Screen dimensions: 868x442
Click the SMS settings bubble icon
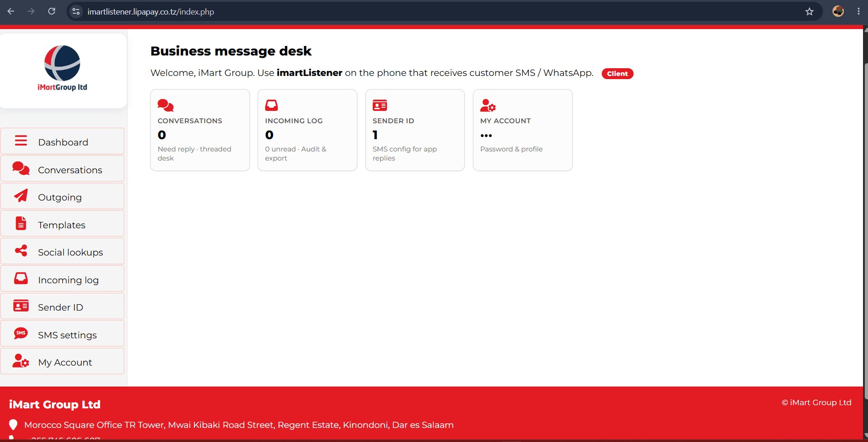pos(21,333)
